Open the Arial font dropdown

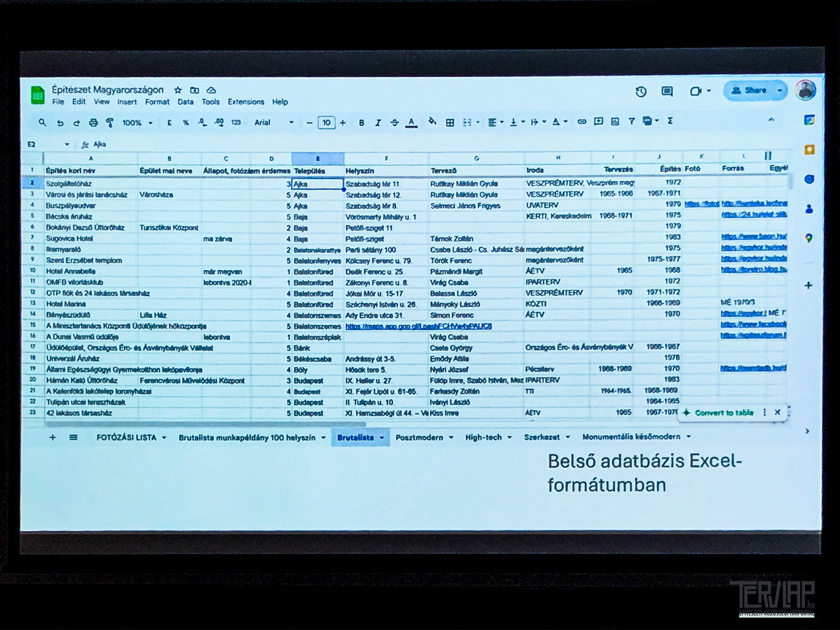273,123
